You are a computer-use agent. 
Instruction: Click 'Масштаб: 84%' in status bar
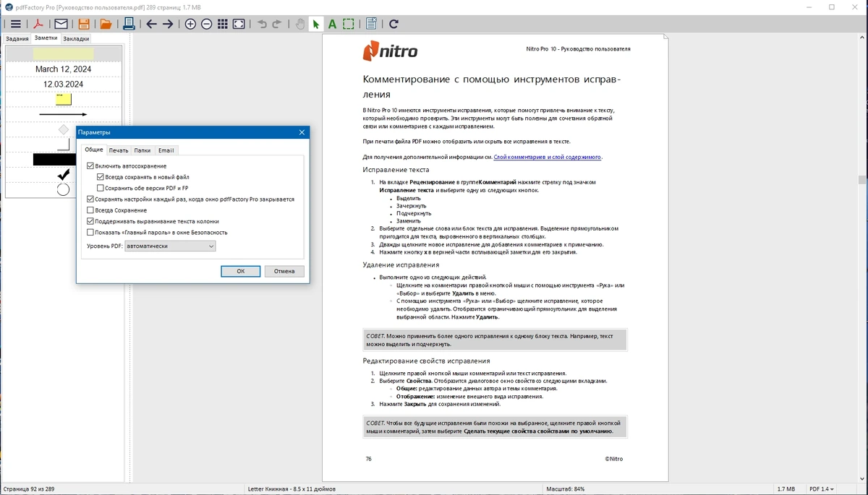(x=565, y=489)
